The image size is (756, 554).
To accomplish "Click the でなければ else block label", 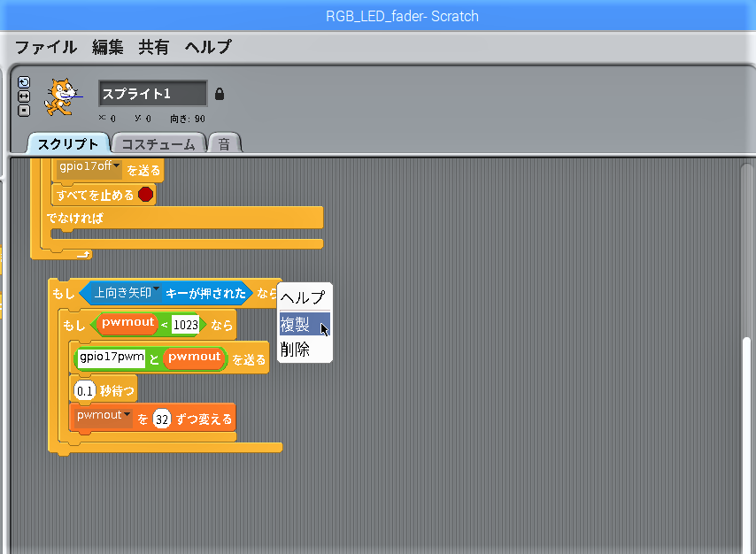I will point(75,218).
